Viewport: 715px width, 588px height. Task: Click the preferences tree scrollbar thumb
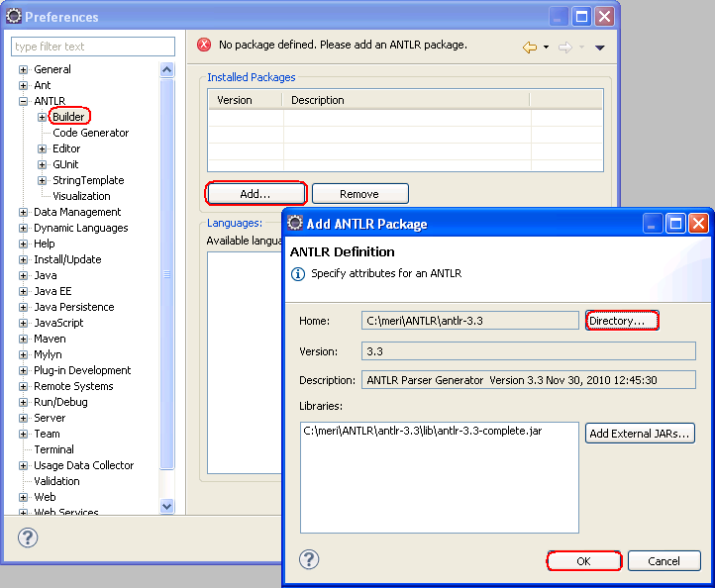coord(167,274)
